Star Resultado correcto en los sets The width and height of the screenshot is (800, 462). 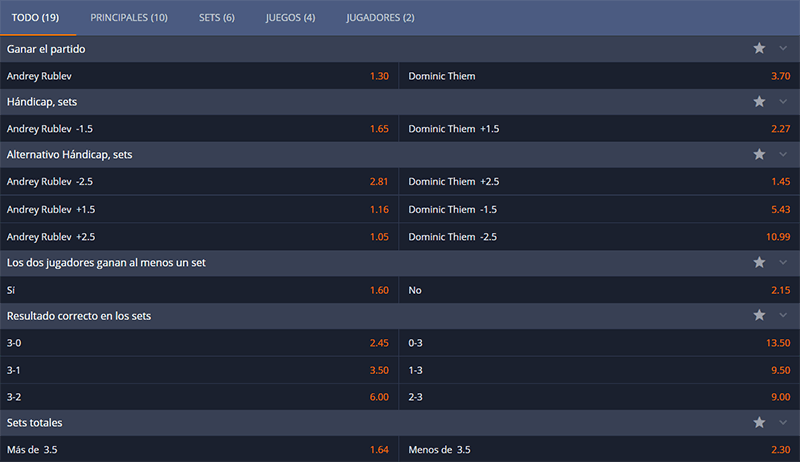[x=759, y=315]
